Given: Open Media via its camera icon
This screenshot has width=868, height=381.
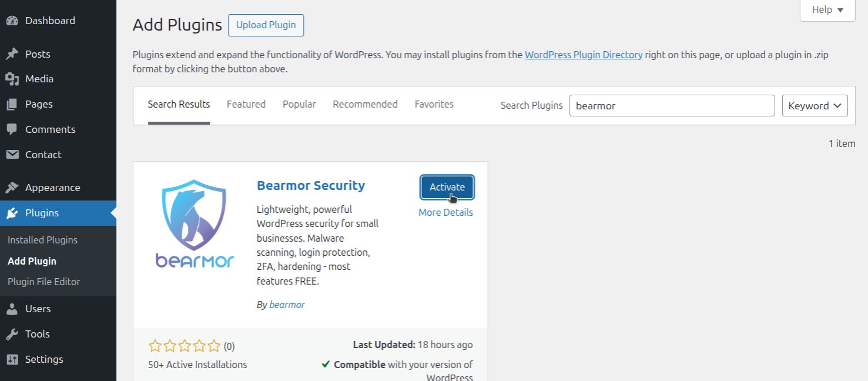Looking at the screenshot, I should click(x=12, y=79).
